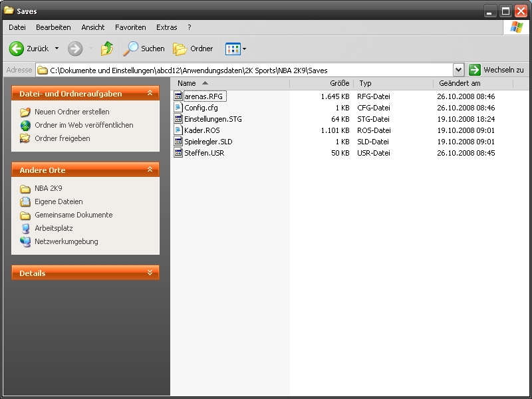
Task: Toggle the Ordner folders pane button
Action: [x=193, y=49]
